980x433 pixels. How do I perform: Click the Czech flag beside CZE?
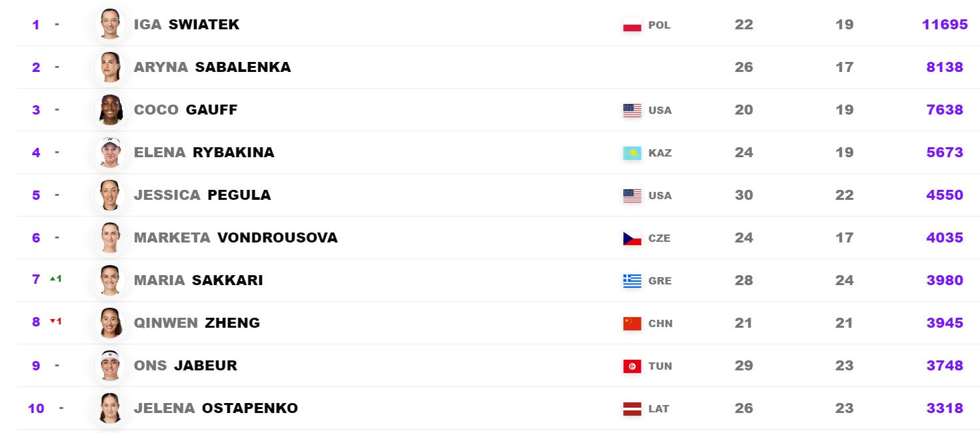[631, 238]
